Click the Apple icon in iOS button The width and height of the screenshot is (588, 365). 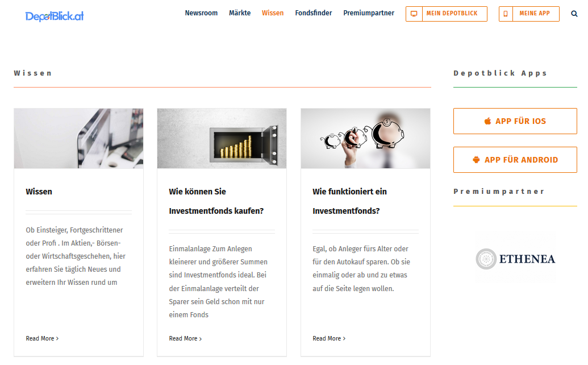[487, 121]
